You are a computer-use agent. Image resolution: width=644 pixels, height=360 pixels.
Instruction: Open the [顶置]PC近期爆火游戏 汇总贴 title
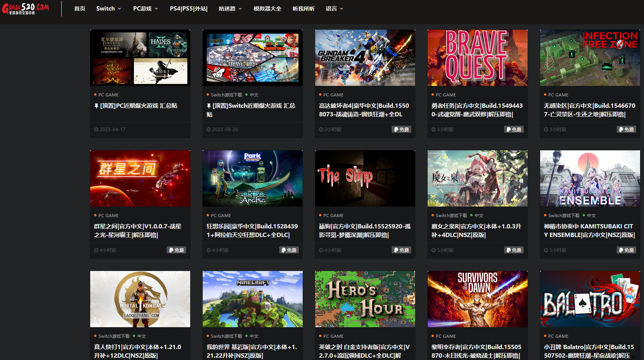[136, 106]
